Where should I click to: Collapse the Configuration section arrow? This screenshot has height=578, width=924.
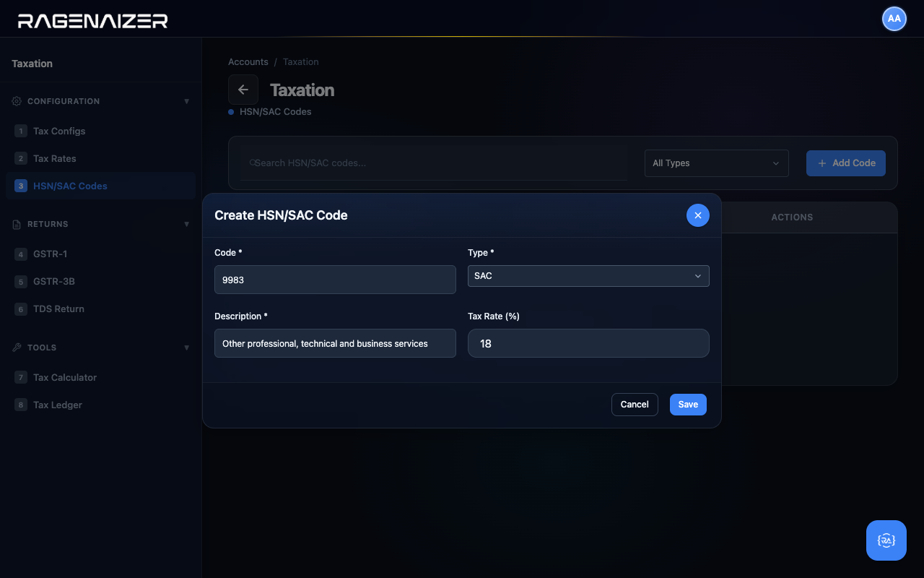[186, 101]
